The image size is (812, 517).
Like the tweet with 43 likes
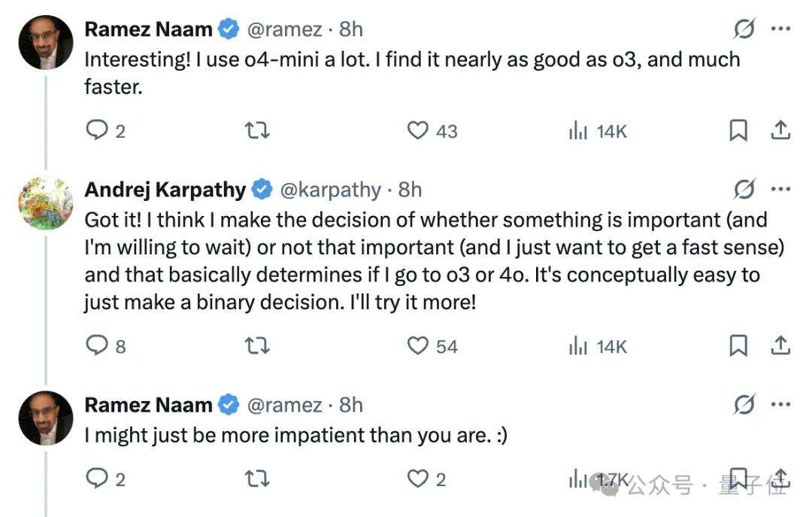[417, 131]
